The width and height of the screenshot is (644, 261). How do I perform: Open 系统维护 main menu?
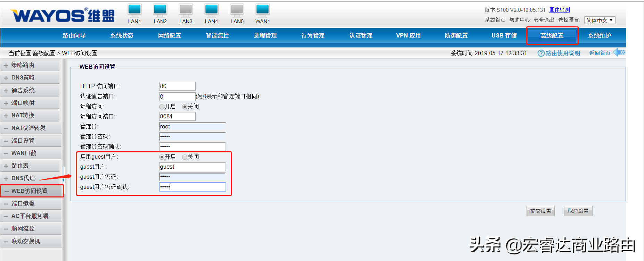[600, 35]
